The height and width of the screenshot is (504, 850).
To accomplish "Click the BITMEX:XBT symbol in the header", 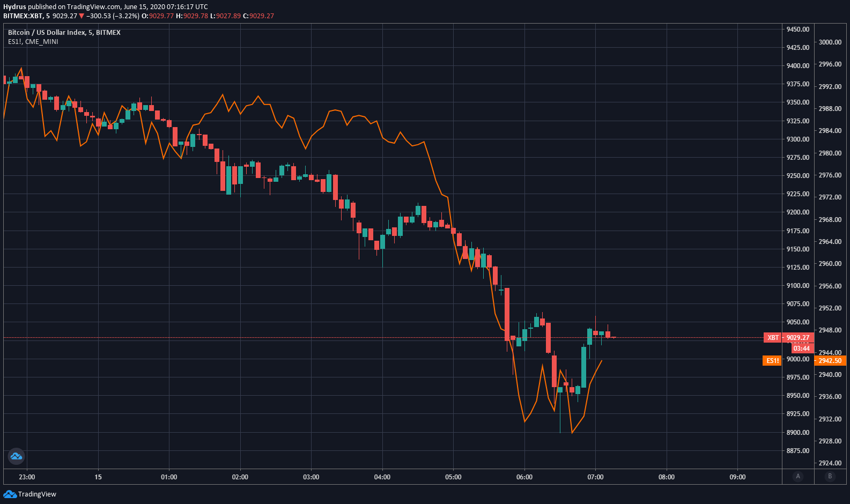I will pyautogui.click(x=23, y=16).
